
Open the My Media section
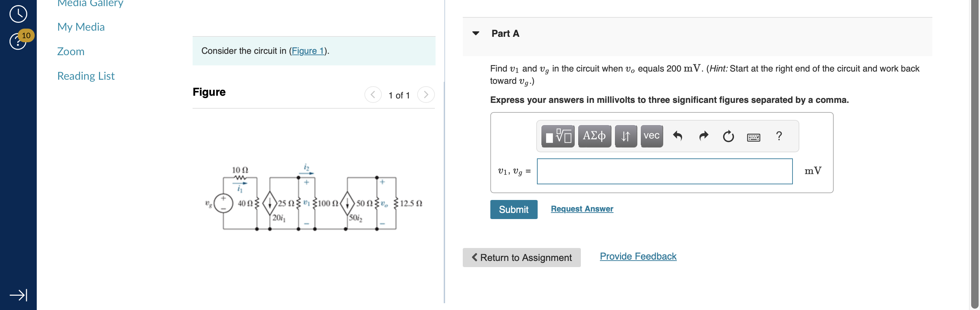tap(81, 27)
